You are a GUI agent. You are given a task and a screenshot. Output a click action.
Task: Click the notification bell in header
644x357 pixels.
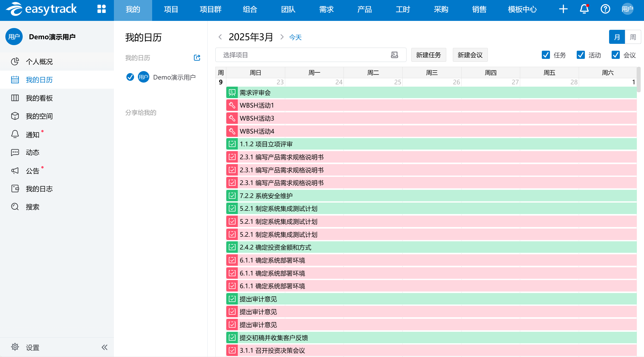pos(584,9)
